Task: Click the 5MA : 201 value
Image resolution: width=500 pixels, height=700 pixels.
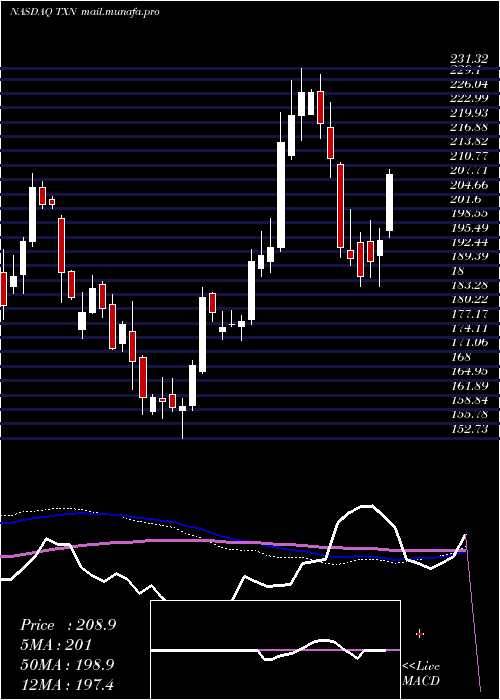Action: click(x=56, y=645)
